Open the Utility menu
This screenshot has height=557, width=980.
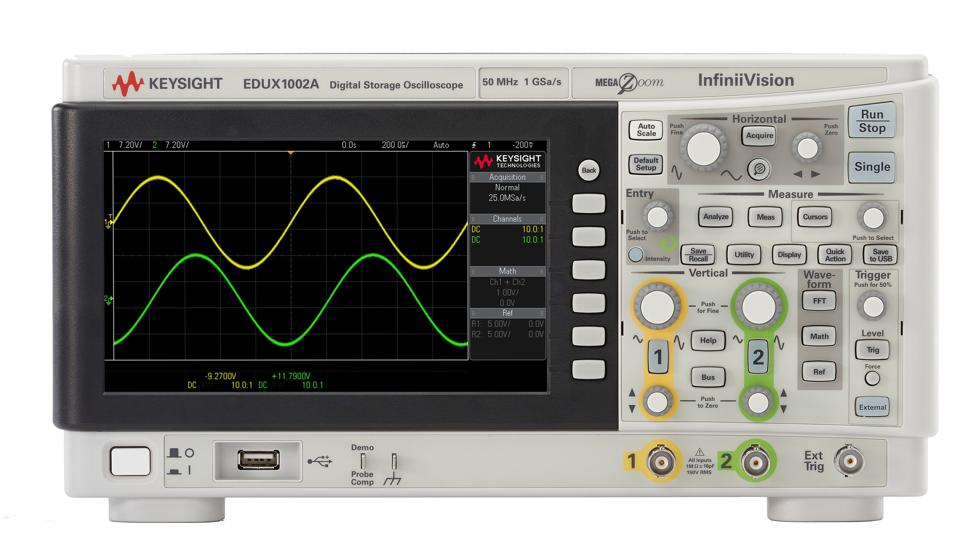[x=744, y=255]
